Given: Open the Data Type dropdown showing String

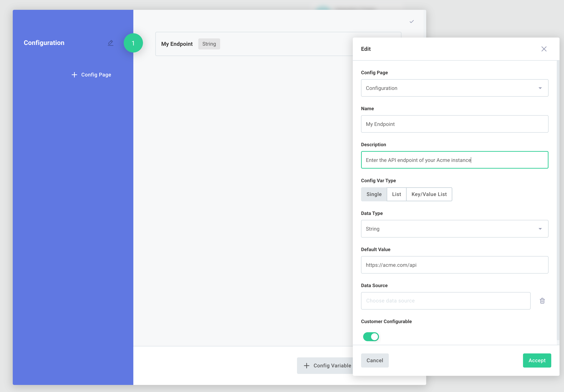Looking at the screenshot, I should point(454,229).
